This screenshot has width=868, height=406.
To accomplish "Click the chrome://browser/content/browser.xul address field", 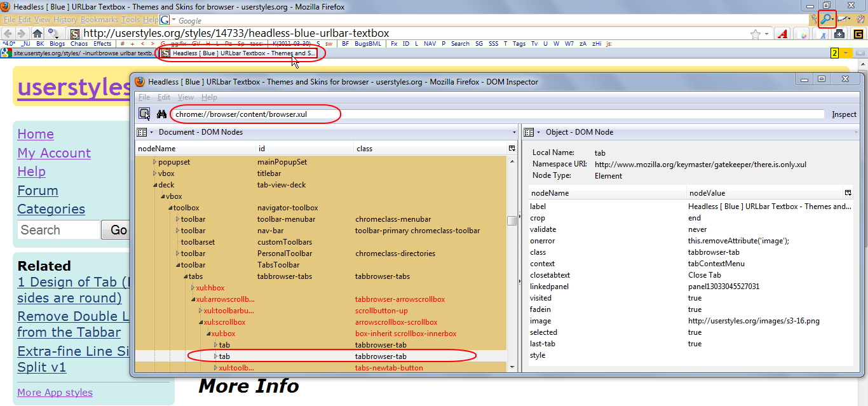I will [x=499, y=114].
